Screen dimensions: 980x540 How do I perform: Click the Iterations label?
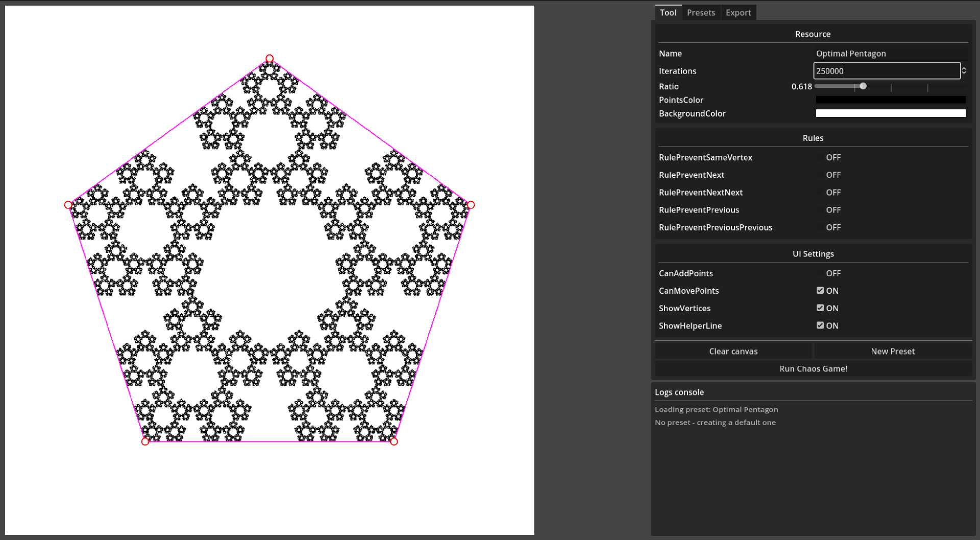tap(677, 71)
